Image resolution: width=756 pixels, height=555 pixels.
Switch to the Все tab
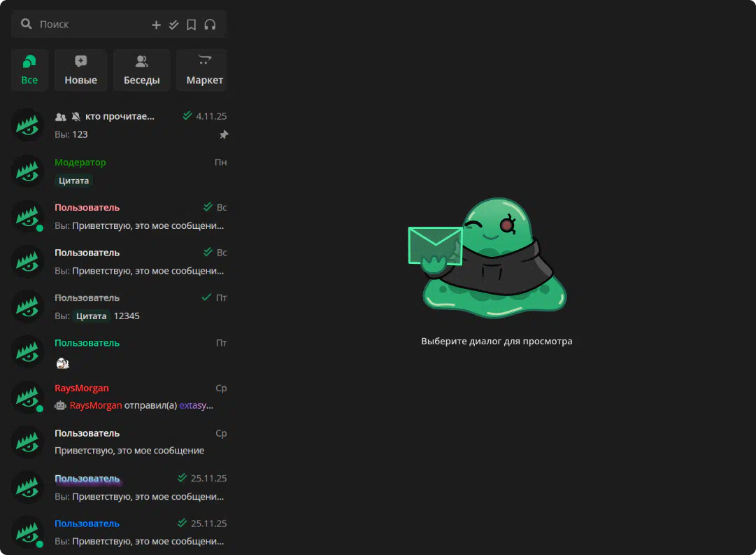pos(29,70)
